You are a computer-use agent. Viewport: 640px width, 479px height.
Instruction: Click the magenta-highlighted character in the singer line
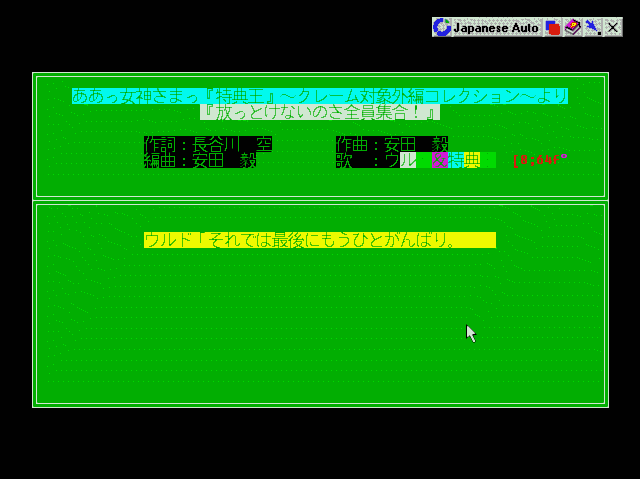tap(439, 160)
